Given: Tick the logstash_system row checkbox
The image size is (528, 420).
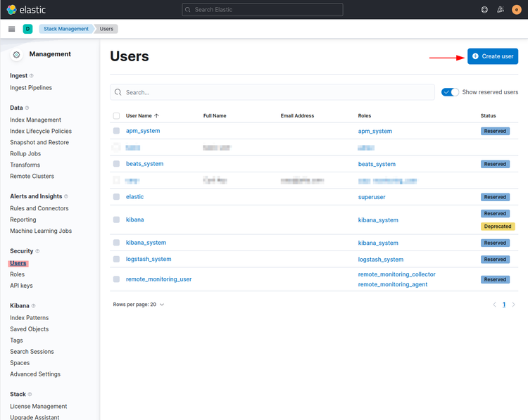Looking at the screenshot, I should 116,259.
